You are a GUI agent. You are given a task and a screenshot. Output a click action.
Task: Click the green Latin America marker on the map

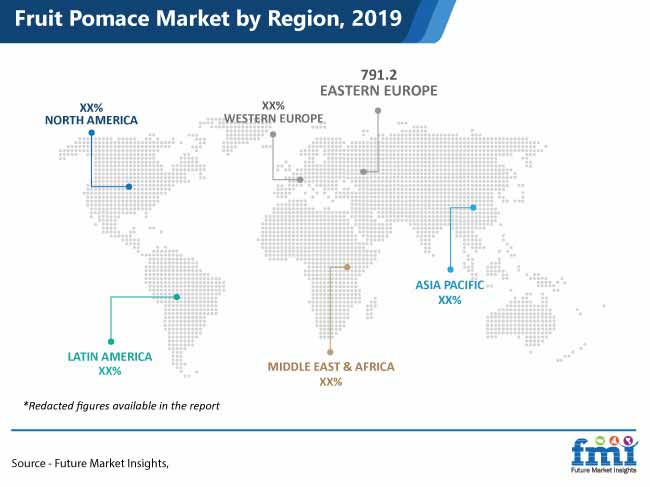point(177,297)
